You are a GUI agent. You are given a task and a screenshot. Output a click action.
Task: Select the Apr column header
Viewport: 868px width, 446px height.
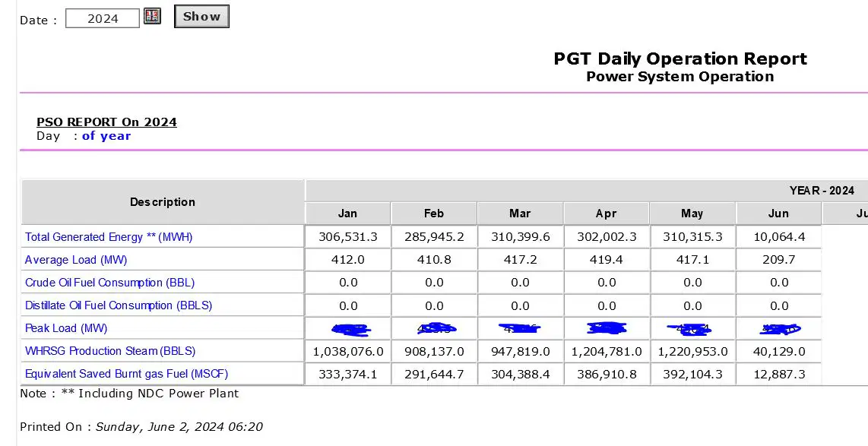607,214
